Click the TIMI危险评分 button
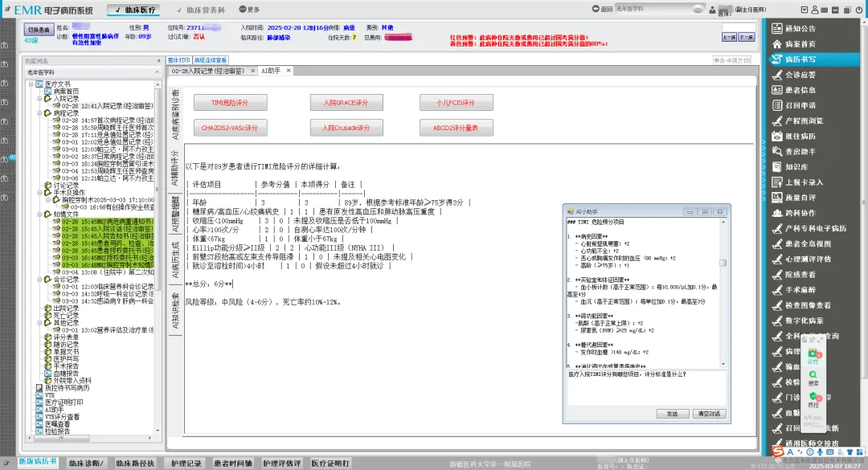 pos(230,103)
